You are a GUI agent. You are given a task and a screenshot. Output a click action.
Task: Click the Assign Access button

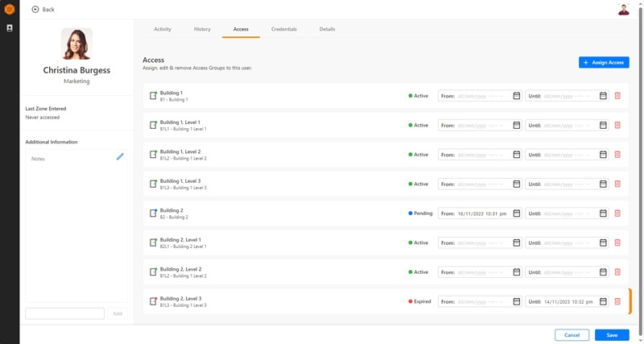click(604, 62)
